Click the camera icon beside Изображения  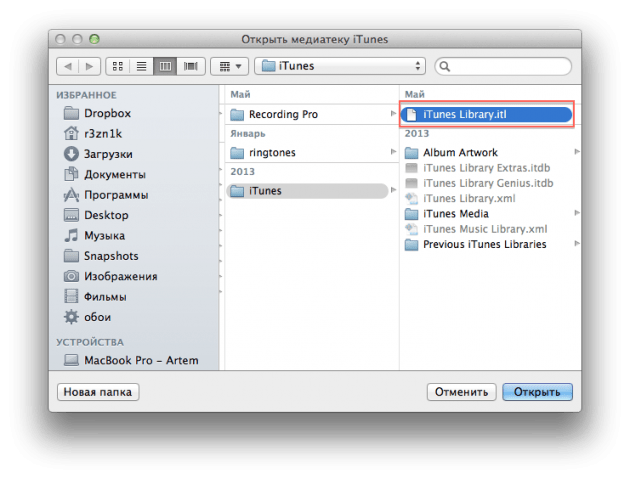click(71, 276)
